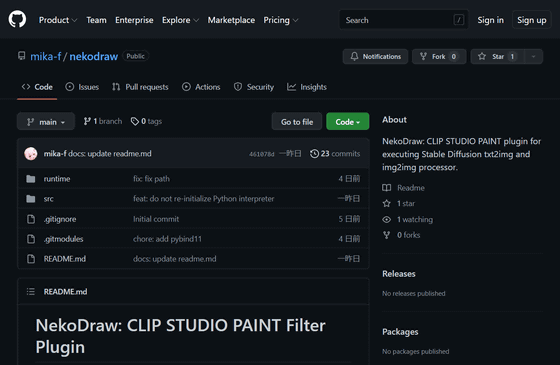Image resolution: width=560 pixels, height=365 pixels.
Task: Click the star icon beside 1 star
Action: pos(387,204)
